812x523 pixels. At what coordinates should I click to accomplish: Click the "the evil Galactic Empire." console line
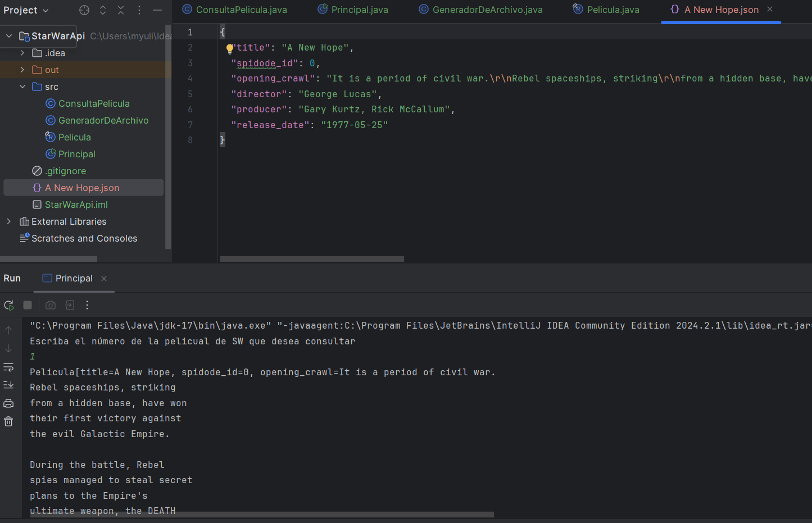(99, 434)
